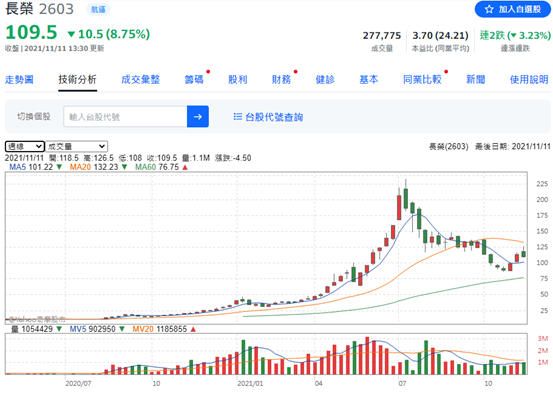The width and height of the screenshot is (553, 397).
Task: Click the 277,775 volume value
Action: (x=382, y=36)
